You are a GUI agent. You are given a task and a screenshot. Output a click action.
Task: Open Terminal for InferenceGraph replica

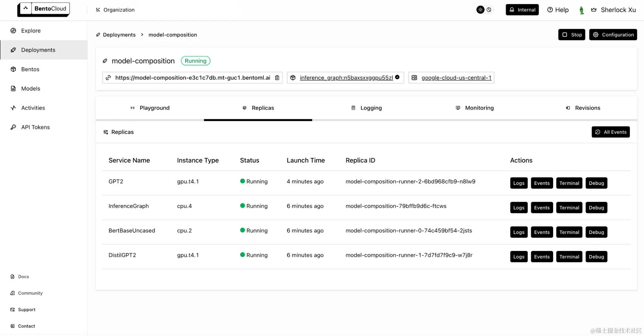pos(569,208)
